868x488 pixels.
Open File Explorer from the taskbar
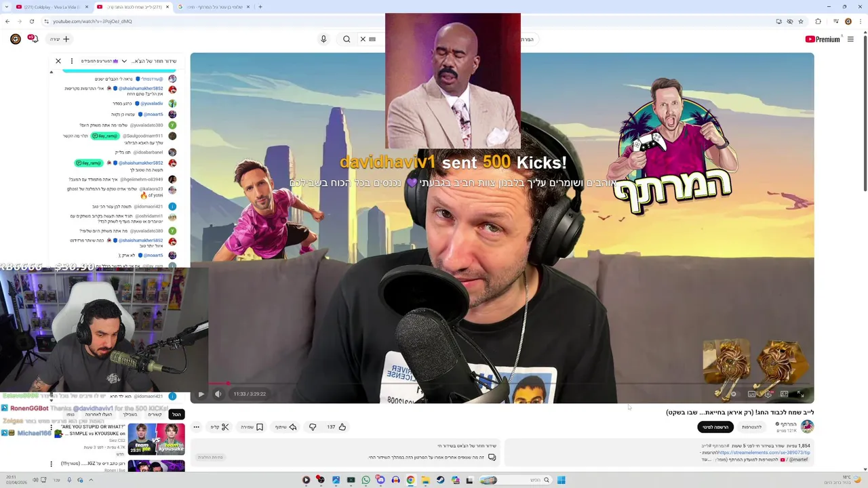[x=425, y=480]
